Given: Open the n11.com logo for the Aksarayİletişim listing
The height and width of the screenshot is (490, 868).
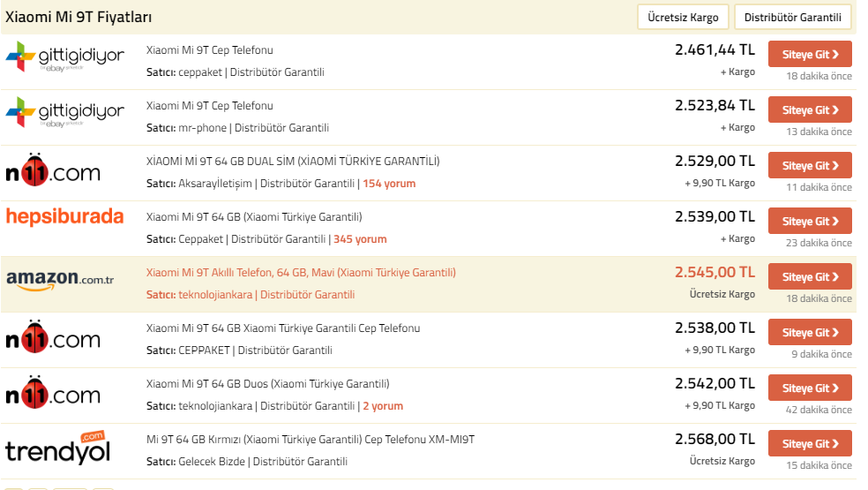Looking at the screenshot, I should [x=53, y=170].
